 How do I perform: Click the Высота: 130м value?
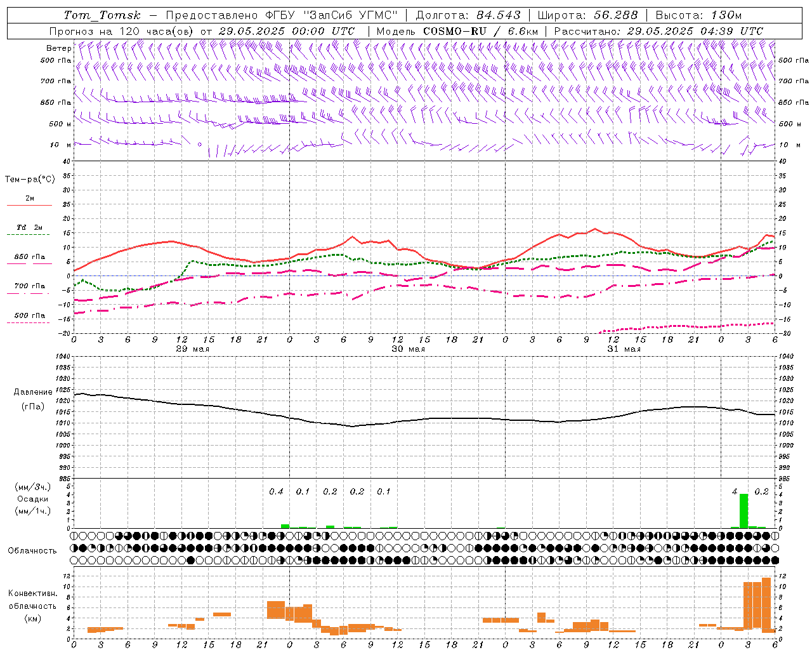click(x=698, y=15)
